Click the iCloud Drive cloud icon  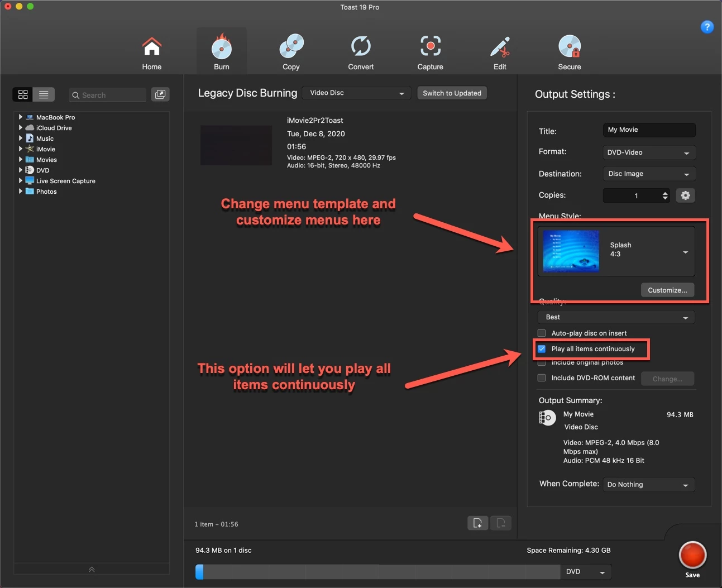coord(30,128)
